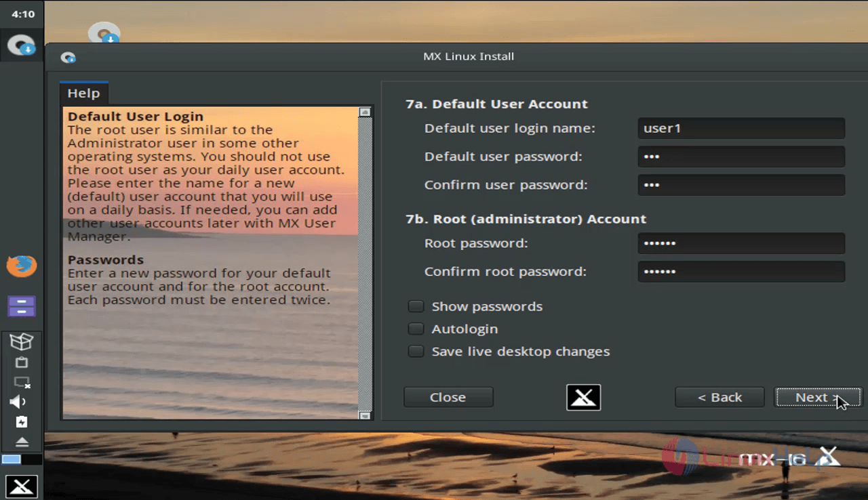Click the Help panel scroll up arrow
This screenshot has width=868, height=500.
pyautogui.click(x=365, y=112)
